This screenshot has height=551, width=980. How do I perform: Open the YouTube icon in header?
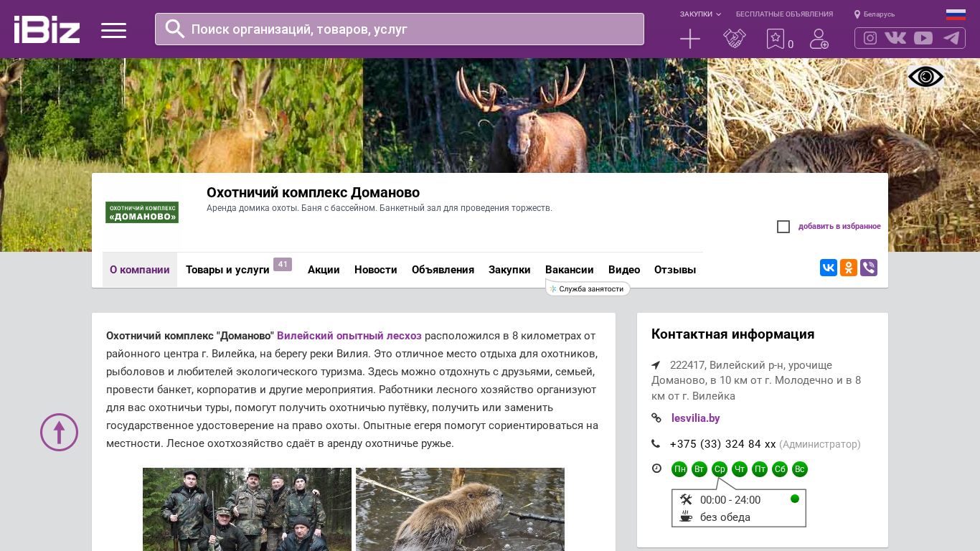pyautogui.click(x=923, y=38)
